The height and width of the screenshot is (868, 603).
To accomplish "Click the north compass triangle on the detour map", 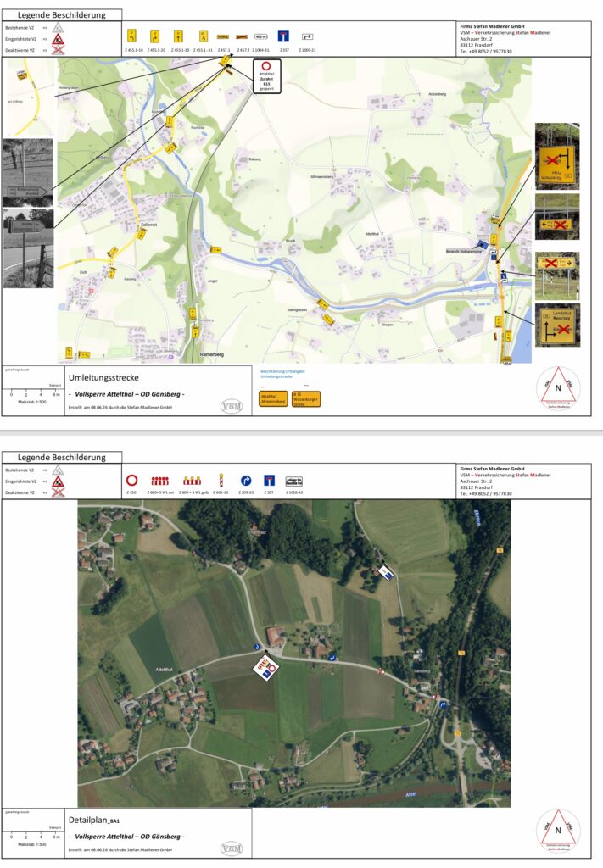I will click(x=557, y=386).
